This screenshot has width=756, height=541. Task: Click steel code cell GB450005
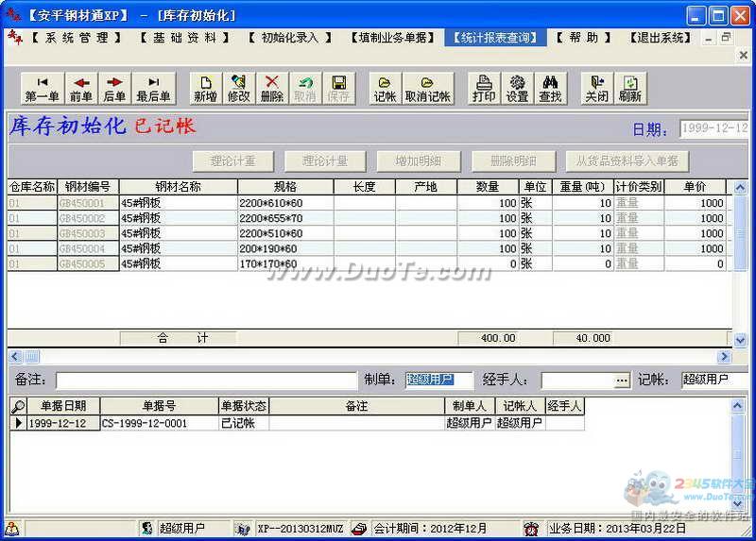coord(88,264)
